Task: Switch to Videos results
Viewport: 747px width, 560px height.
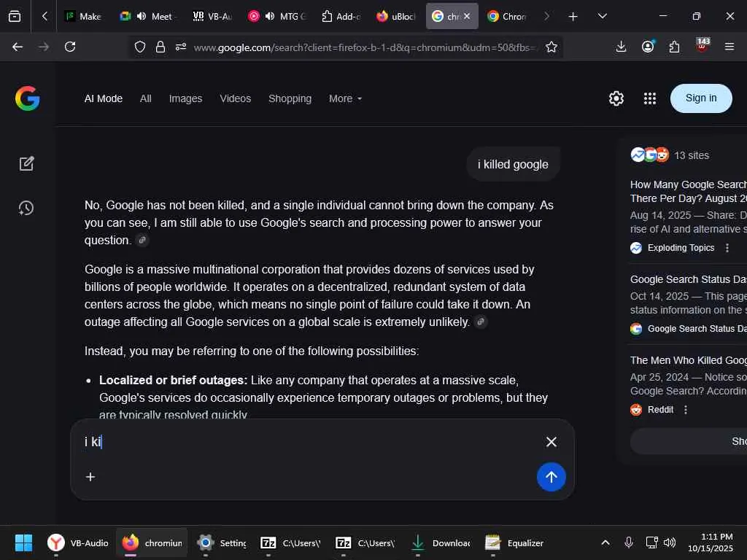Action: (236, 98)
